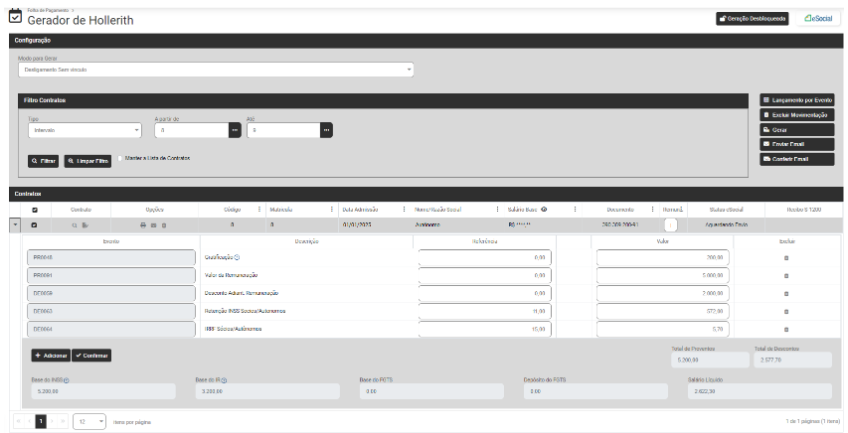This screenshot has width=848, height=433.
Task: Click the Referência field showing 11,00
Action: 485,311
